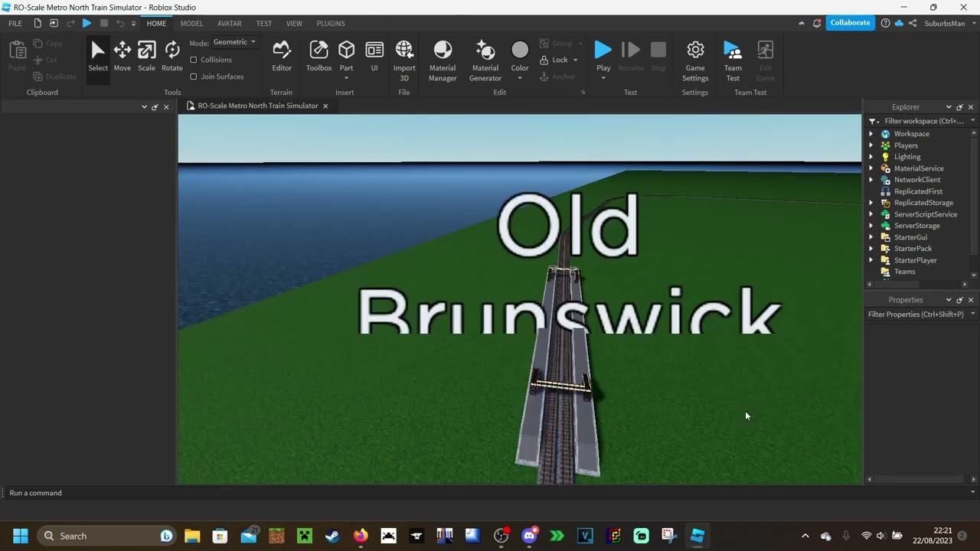Open notifications bell icon
980x551 pixels.
click(x=817, y=23)
